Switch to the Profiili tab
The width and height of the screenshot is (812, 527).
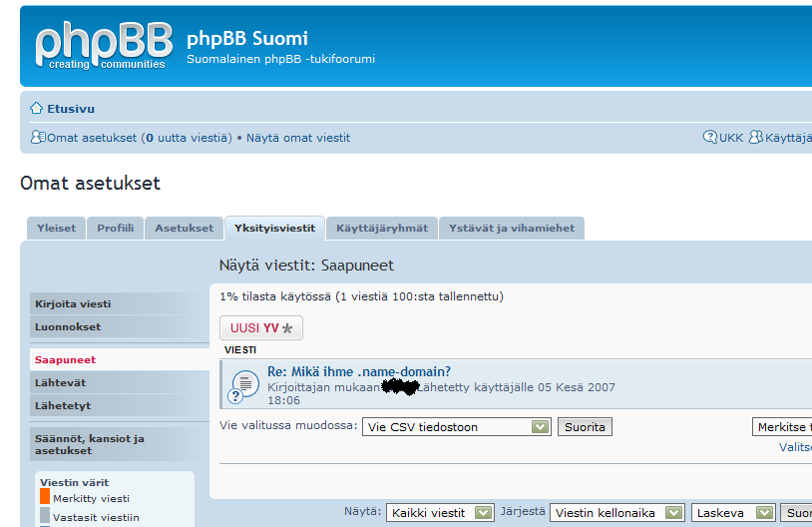(116, 229)
